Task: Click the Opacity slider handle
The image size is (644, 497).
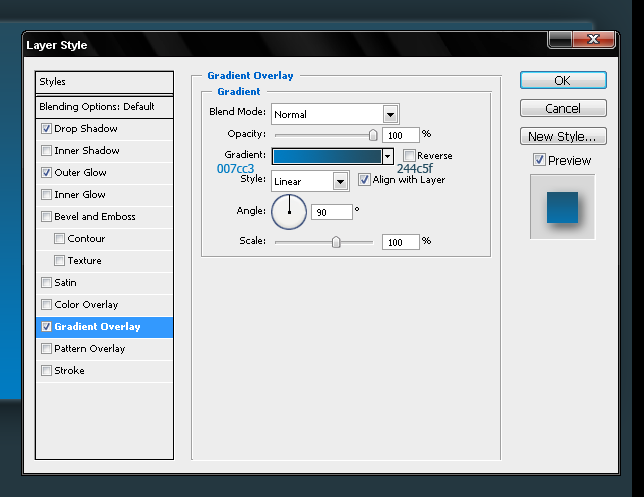Action: point(373,134)
